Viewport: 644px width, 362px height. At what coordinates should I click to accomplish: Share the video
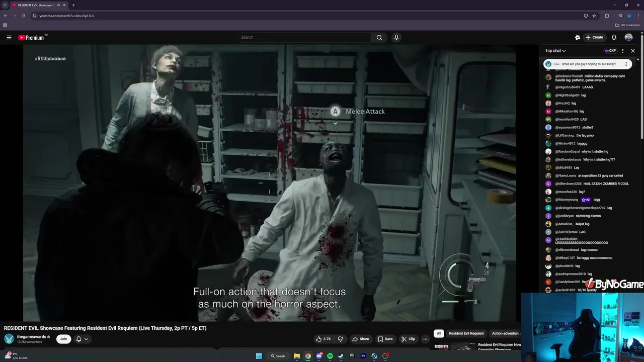point(360,339)
